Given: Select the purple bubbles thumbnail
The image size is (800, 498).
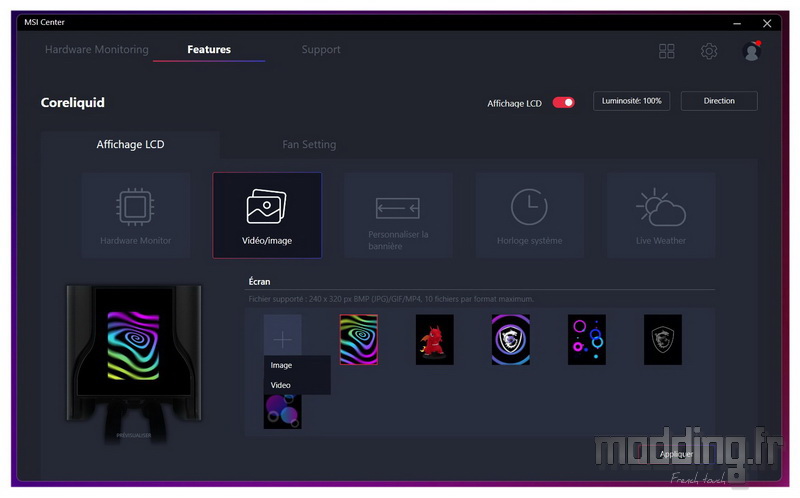Looking at the screenshot, I should pyautogui.click(x=282, y=411).
